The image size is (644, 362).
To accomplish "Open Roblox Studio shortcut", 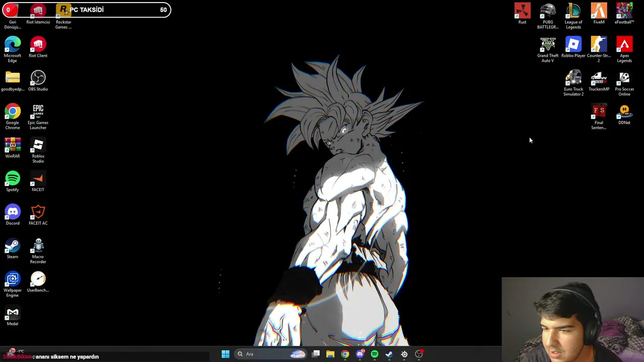I will 38,150.
